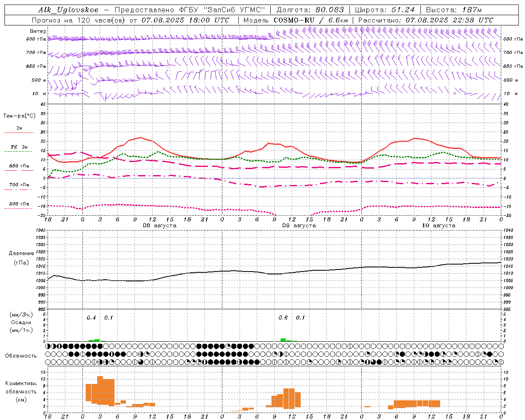This screenshot has width=525, height=420.
Task: Click the "10 августа" date label
Action: pos(438,226)
